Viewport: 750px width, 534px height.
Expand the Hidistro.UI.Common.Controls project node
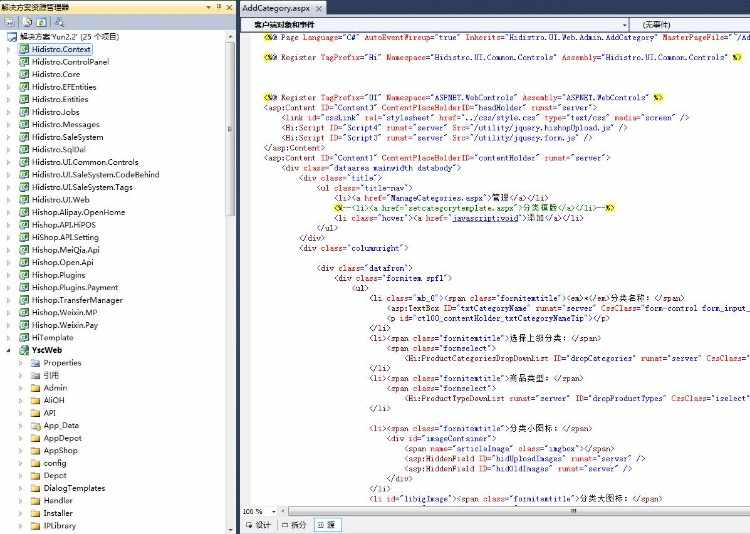(8, 162)
